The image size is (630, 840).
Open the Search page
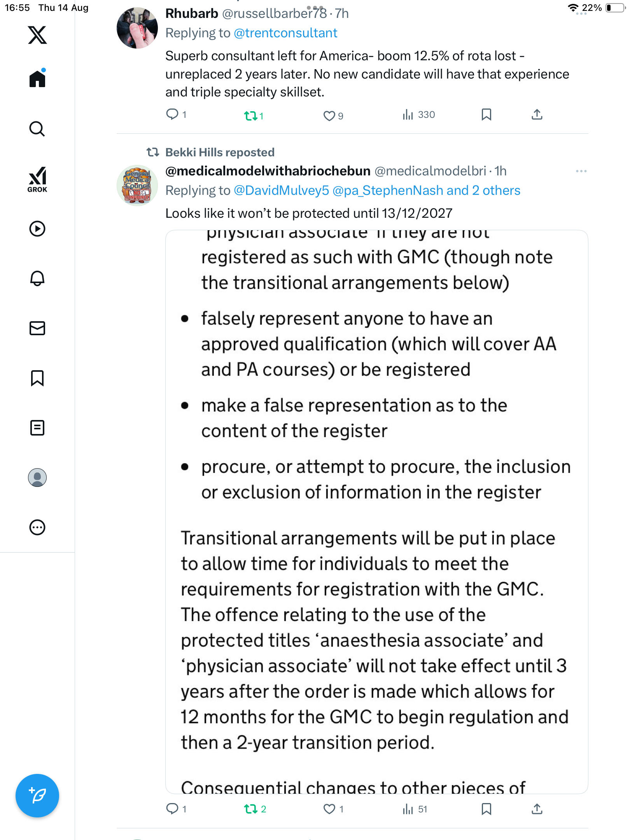[37, 129]
